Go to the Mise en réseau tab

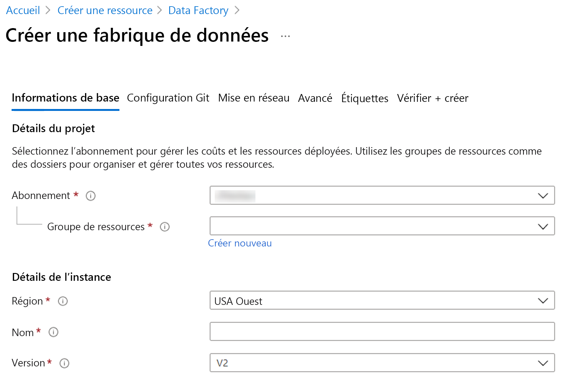pos(254,98)
